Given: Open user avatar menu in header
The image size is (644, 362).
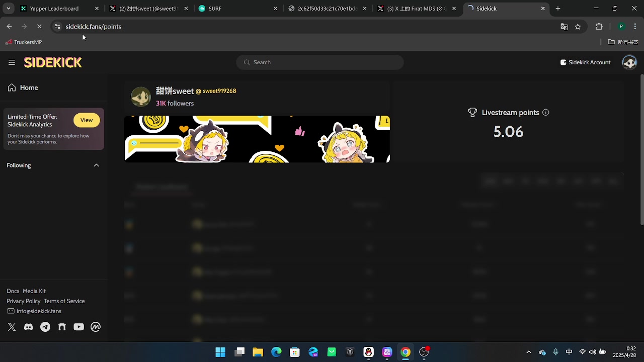Looking at the screenshot, I should (x=629, y=62).
